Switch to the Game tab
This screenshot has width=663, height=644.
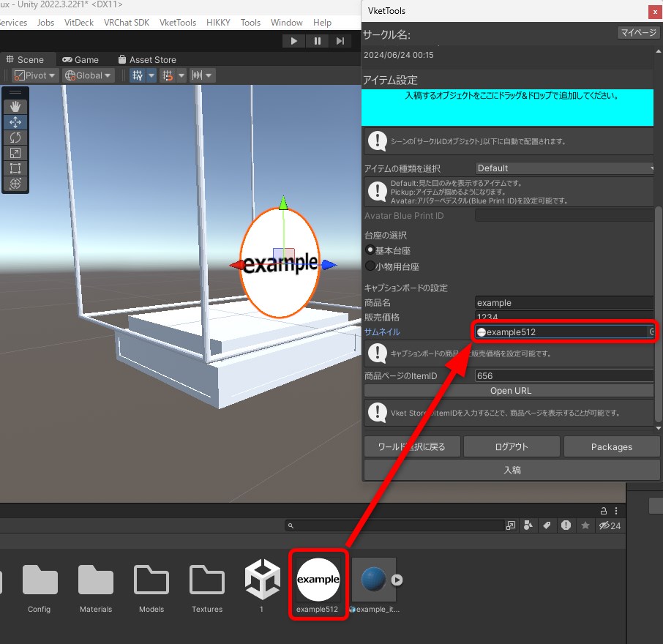[x=80, y=59]
